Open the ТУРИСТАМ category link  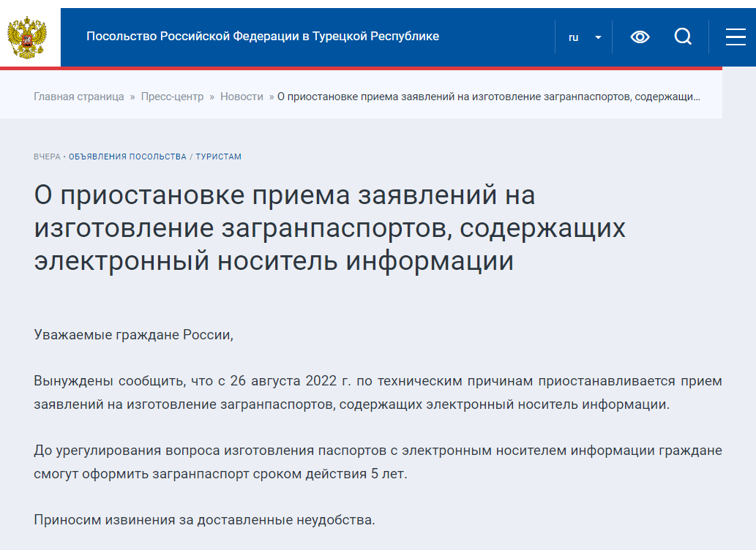click(218, 157)
